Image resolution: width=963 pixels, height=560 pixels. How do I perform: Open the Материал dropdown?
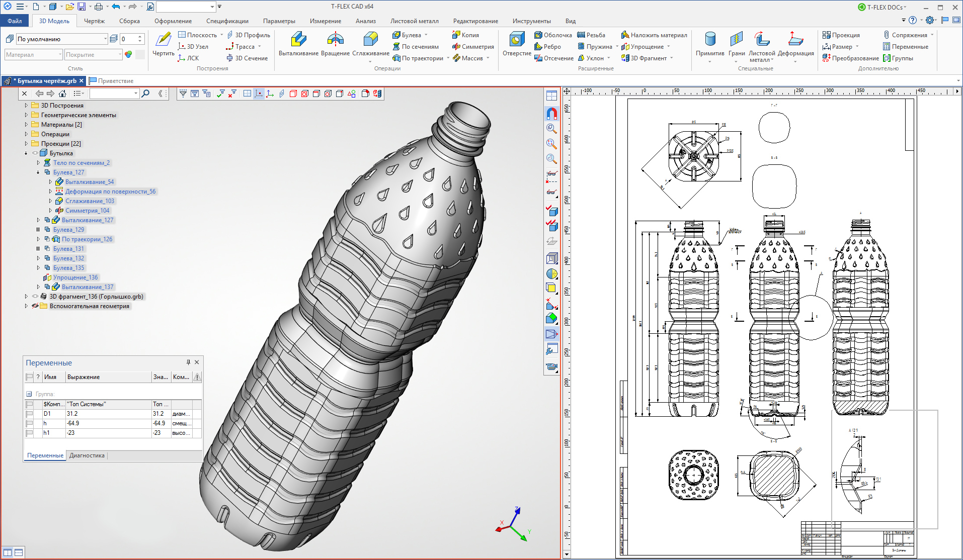60,54
